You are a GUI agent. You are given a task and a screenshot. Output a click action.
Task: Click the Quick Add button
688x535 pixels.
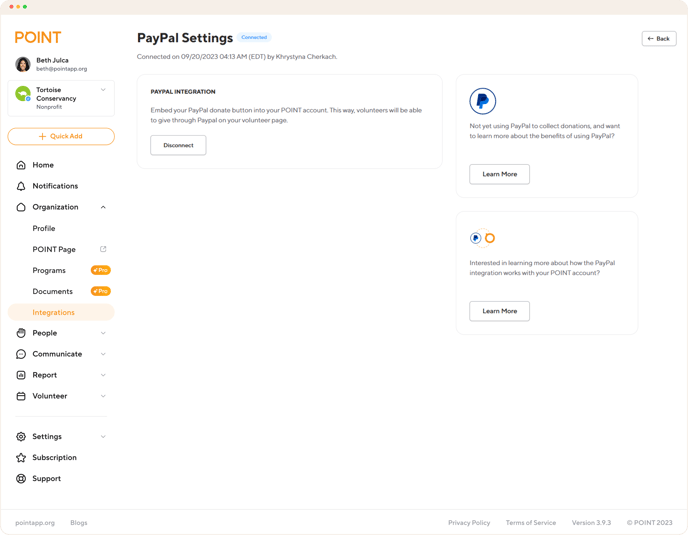(x=61, y=136)
